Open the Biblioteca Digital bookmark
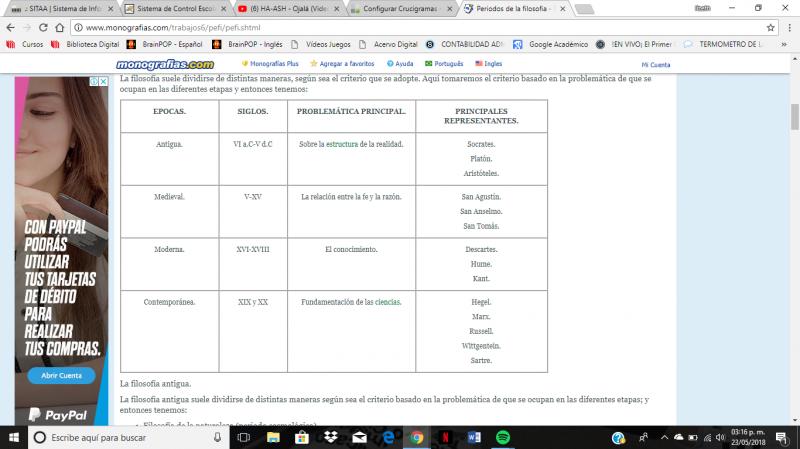The width and height of the screenshot is (800, 449). [x=86, y=44]
